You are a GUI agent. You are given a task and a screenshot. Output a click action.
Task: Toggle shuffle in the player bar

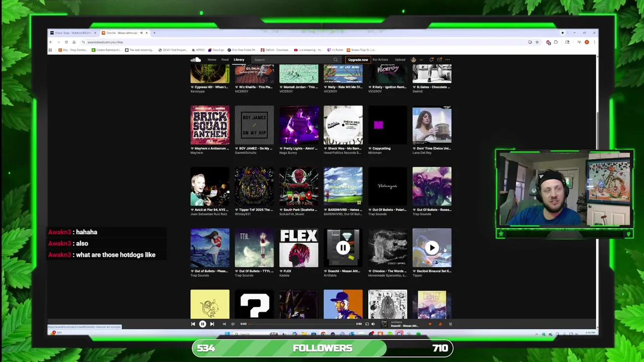point(224,324)
